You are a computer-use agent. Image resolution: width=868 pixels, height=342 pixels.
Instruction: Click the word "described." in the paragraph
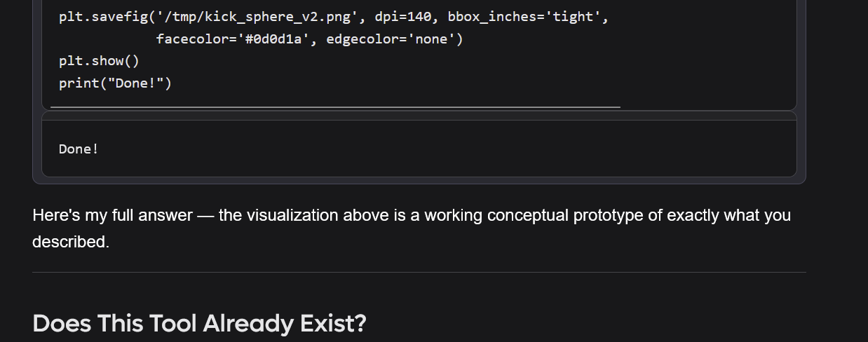(71, 242)
